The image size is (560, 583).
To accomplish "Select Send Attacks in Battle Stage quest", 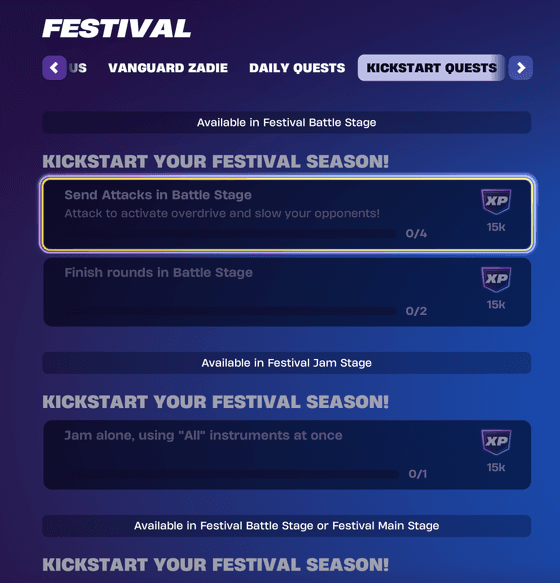I will (287, 214).
